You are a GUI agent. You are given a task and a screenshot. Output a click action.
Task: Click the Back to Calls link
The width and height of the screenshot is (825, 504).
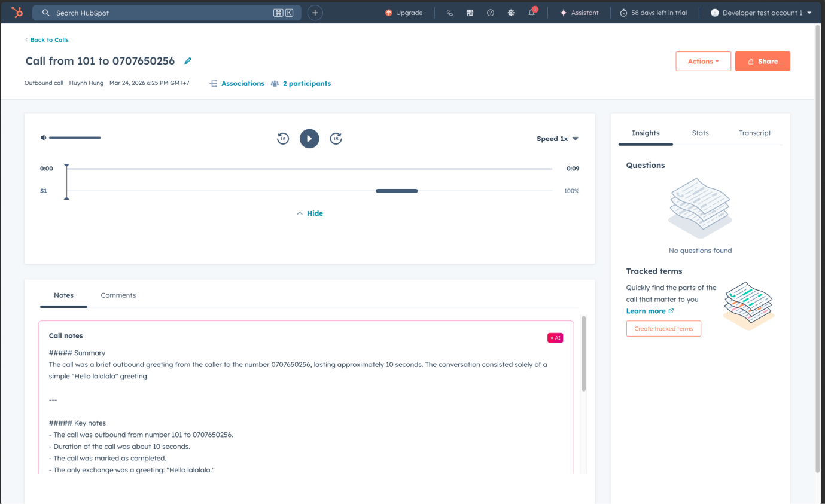(x=50, y=40)
